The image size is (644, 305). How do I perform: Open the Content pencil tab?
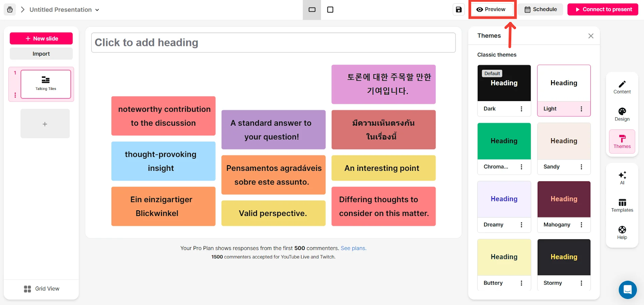[x=622, y=87]
